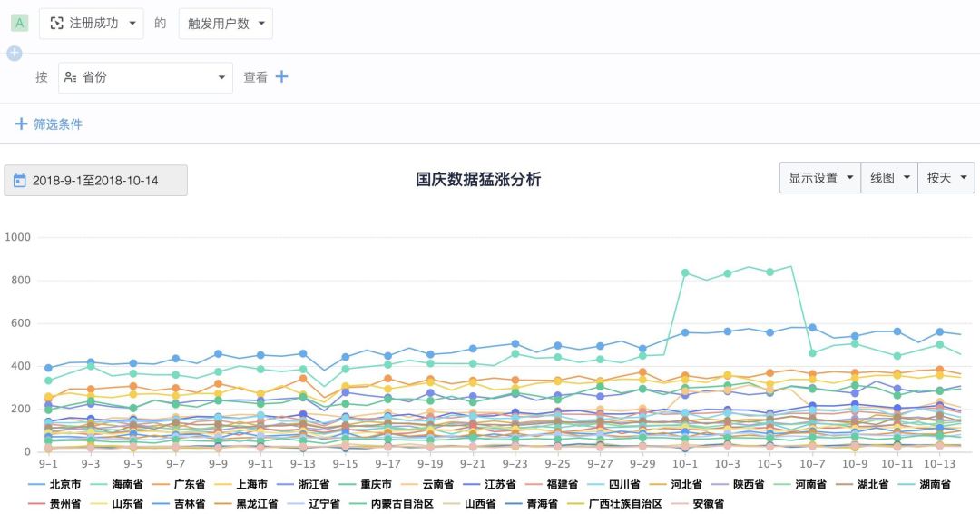
Task: Click the plus icon before 筛选条件
Action: tap(21, 124)
